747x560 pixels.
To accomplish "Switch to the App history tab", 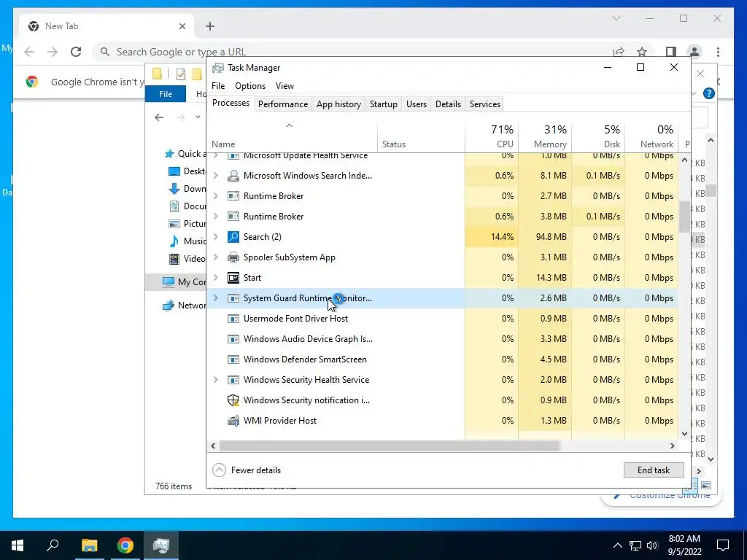I will pyautogui.click(x=338, y=104).
